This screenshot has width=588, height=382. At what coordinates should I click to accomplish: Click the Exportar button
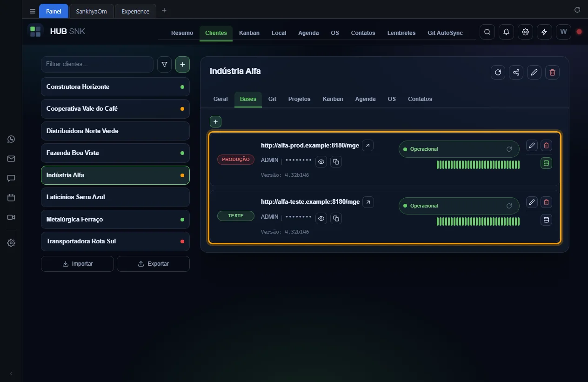pyautogui.click(x=153, y=264)
